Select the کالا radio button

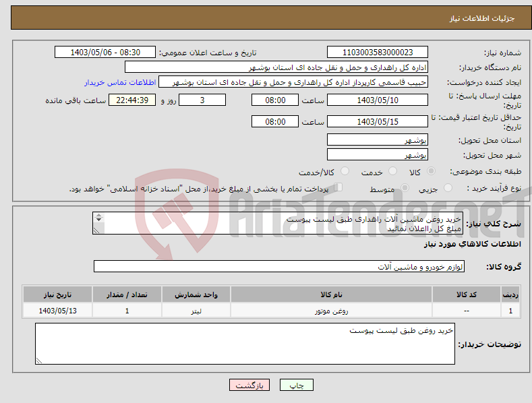(431, 171)
